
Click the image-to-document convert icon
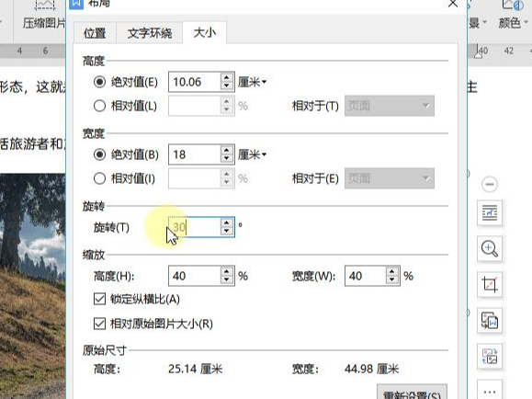490,321
